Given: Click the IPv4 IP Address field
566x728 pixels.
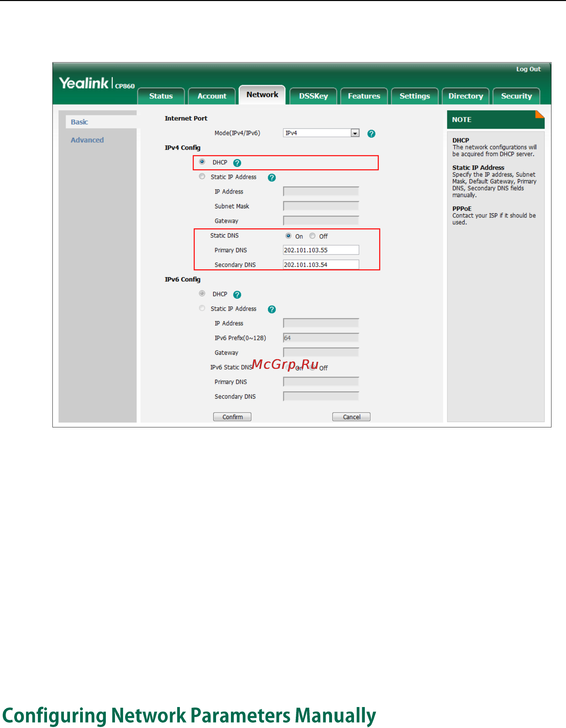Looking at the screenshot, I should 321,191.
